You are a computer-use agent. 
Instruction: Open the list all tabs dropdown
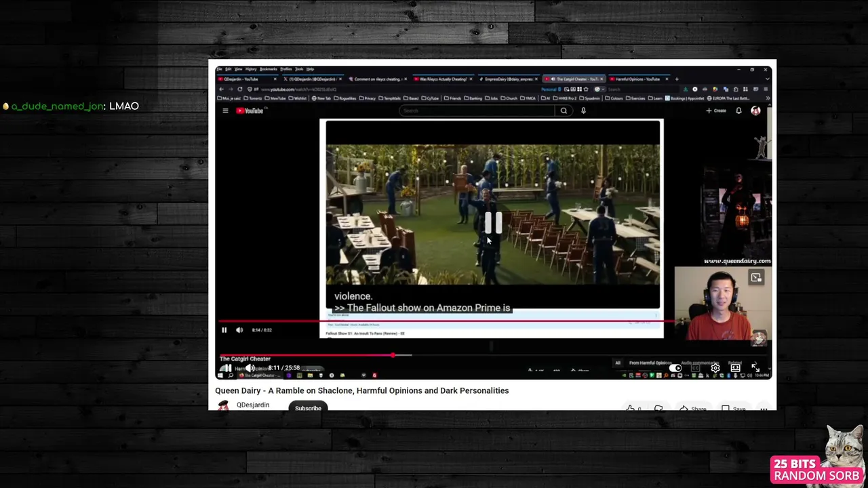pos(767,79)
